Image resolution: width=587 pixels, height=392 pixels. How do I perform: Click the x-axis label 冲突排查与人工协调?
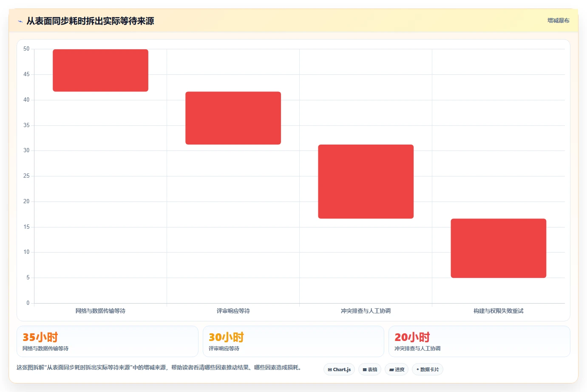(366, 311)
